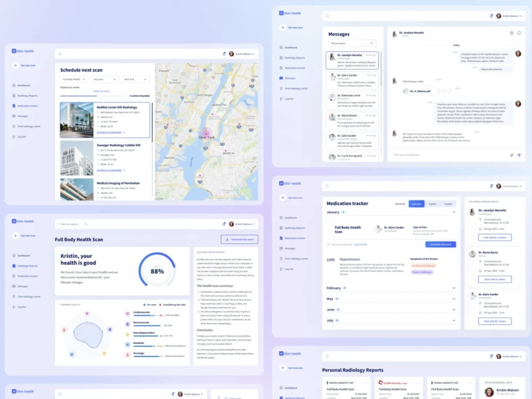
Task: Click the Distance to center slider handle
Action: click(99, 96)
